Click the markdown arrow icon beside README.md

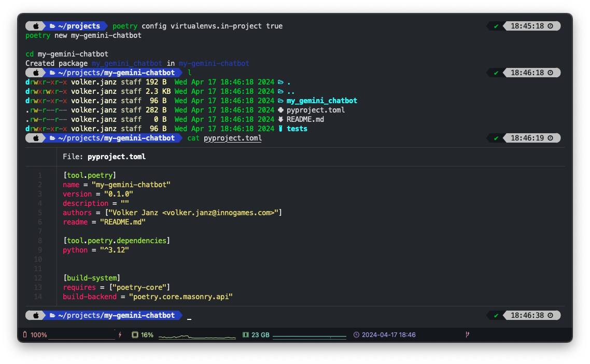[280, 119]
